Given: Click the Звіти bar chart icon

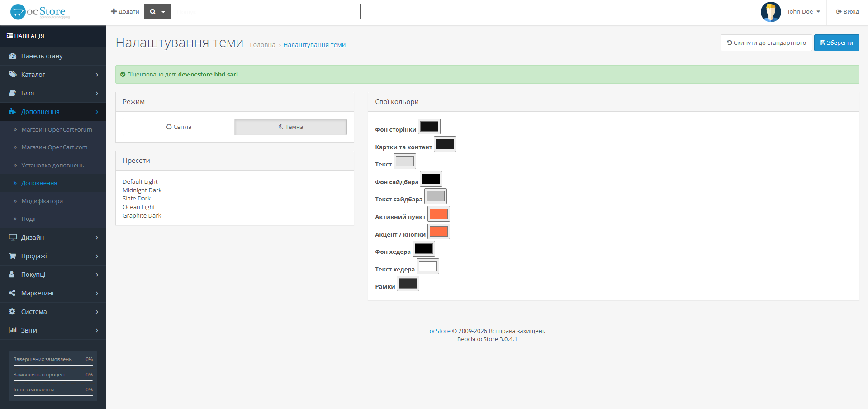Looking at the screenshot, I should point(13,330).
